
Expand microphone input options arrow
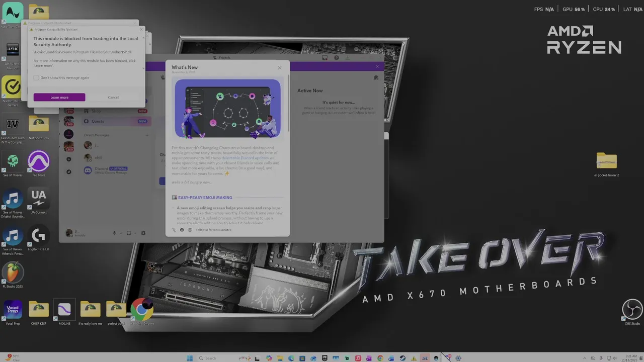pyautogui.click(x=121, y=233)
